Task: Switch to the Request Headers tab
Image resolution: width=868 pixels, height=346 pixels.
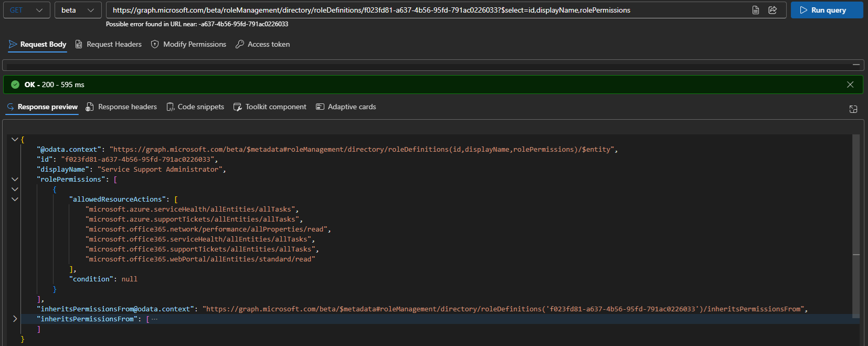Action: (109, 45)
